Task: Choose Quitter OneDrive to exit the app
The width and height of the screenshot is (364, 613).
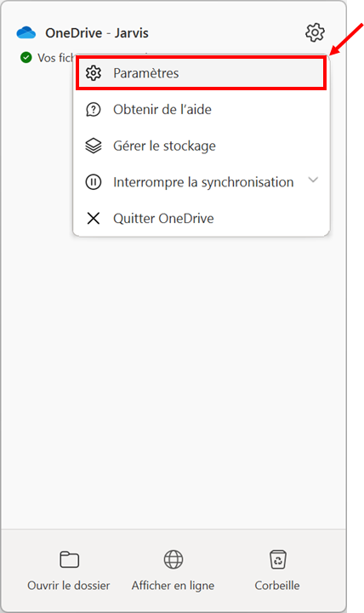Action: (x=202, y=218)
